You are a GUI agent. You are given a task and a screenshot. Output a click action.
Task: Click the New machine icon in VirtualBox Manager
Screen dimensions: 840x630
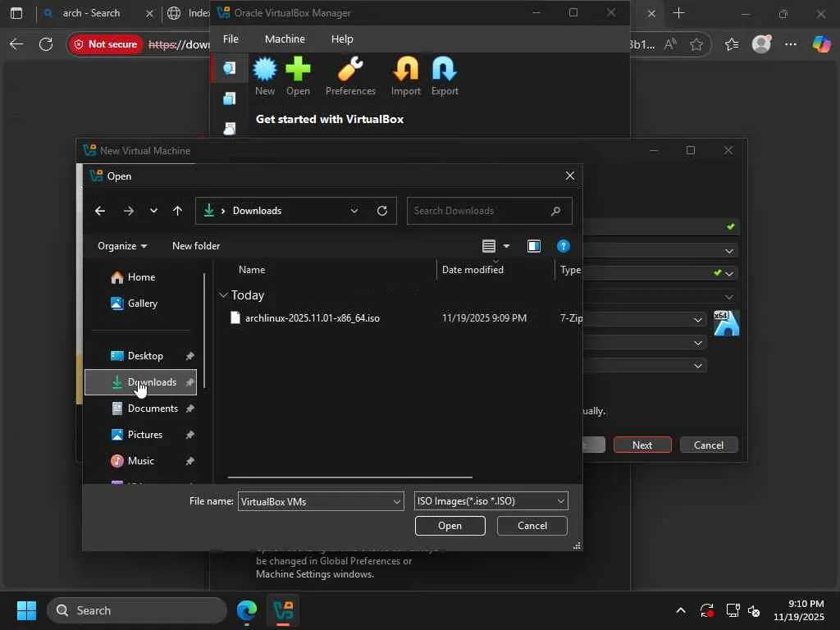point(265,76)
